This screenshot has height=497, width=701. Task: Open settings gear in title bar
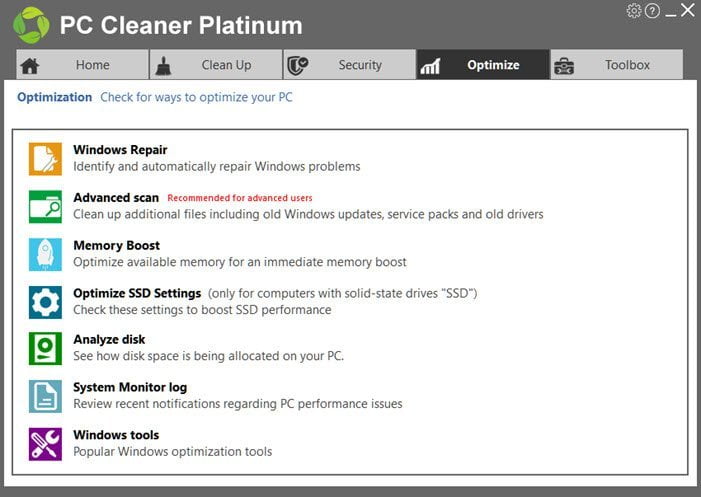point(633,11)
